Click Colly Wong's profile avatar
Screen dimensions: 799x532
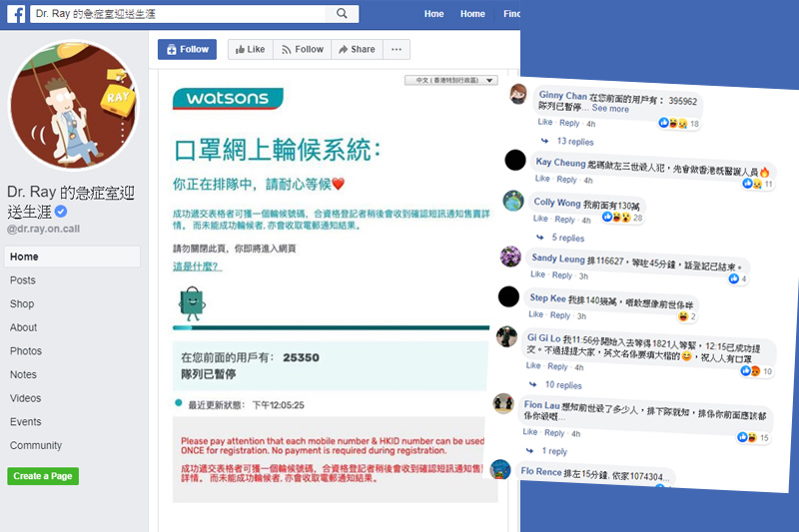tap(513, 200)
